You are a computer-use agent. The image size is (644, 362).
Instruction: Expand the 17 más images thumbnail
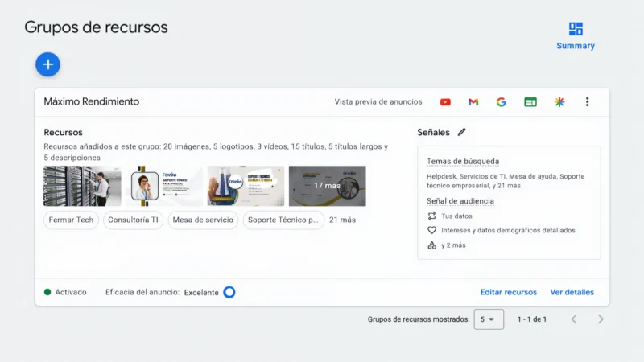[x=327, y=186]
